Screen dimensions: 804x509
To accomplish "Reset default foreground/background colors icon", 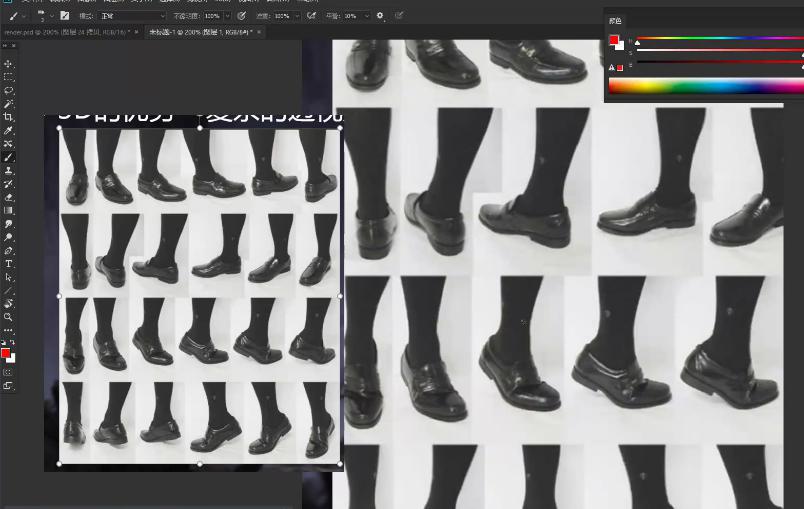I will point(4,342).
